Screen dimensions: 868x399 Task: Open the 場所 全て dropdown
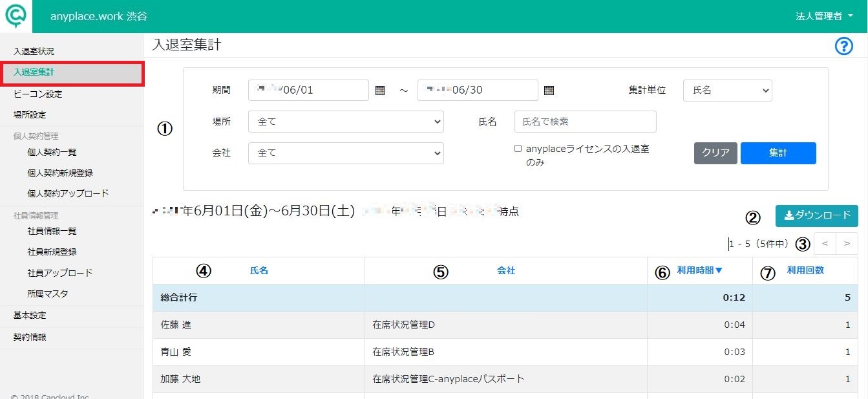pos(346,122)
